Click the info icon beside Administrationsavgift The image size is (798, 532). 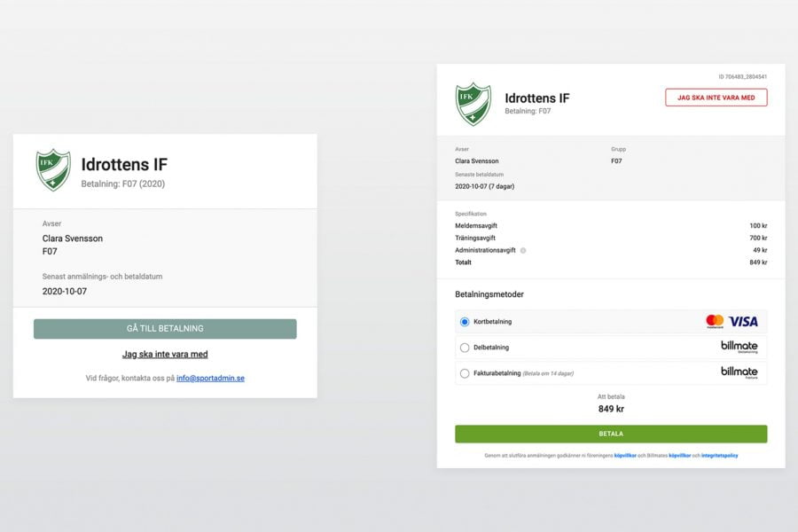[523, 250]
